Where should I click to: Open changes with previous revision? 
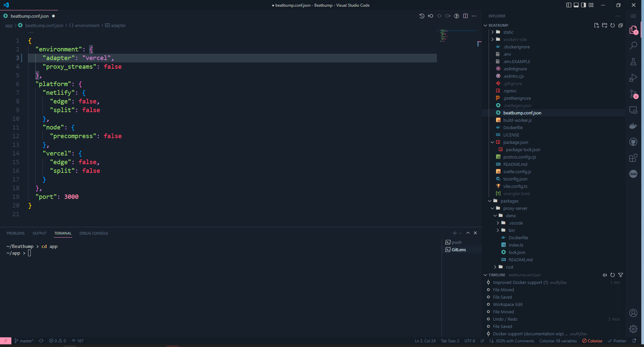pos(431,16)
